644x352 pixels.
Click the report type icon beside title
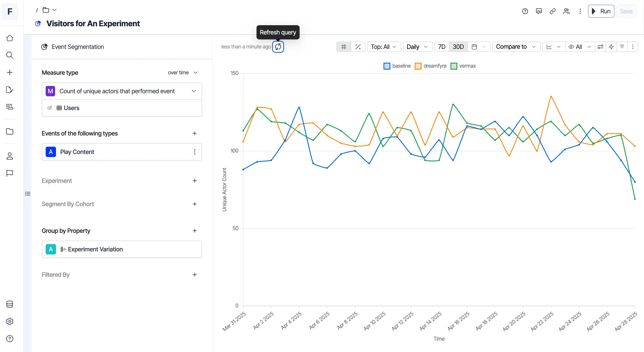coord(38,23)
